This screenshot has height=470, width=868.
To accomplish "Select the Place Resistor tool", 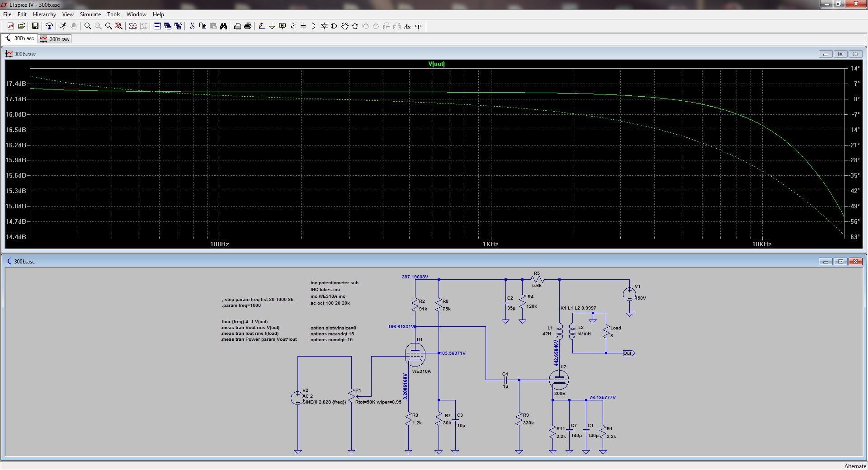I will (292, 26).
